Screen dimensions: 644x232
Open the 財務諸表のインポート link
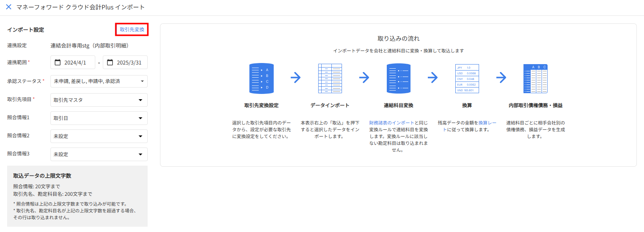[x=392, y=123]
